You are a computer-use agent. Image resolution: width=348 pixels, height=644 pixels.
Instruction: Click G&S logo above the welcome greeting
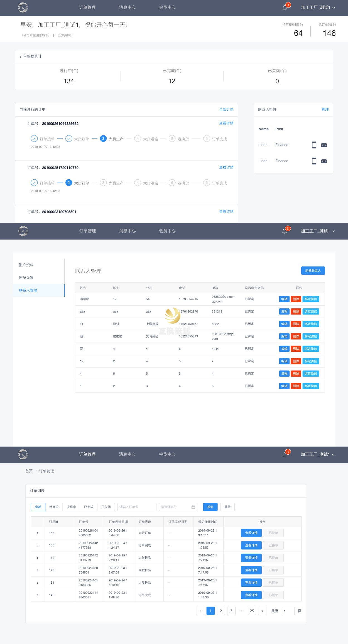point(23,8)
